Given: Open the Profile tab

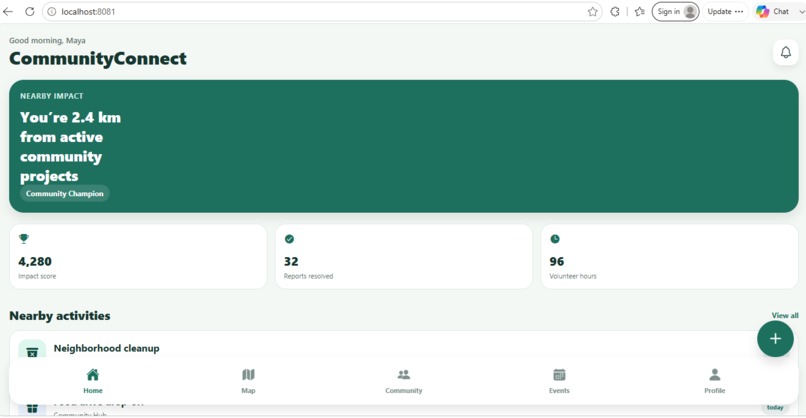Looking at the screenshot, I should point(715,381).
